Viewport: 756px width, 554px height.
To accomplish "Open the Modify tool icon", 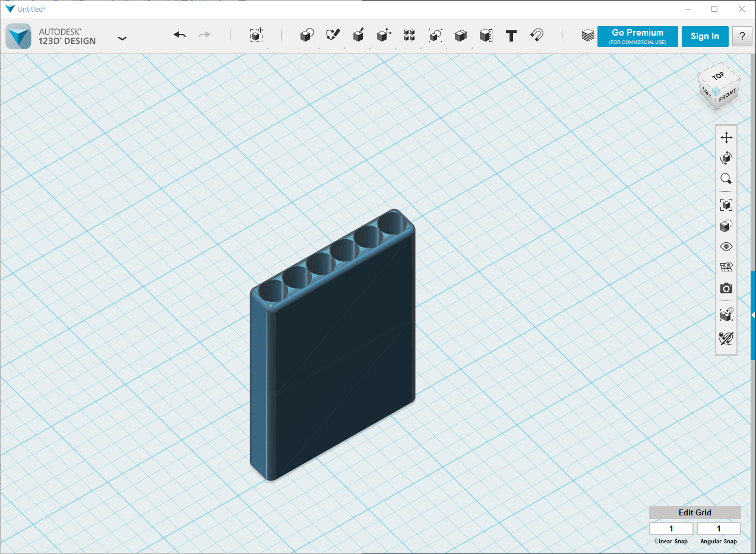I will point(384,35).
